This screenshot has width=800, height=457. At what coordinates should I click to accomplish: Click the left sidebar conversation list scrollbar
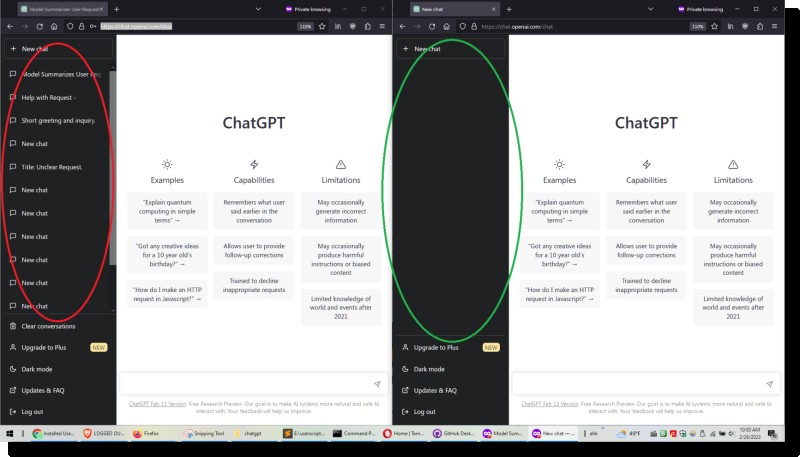(113, 168)
